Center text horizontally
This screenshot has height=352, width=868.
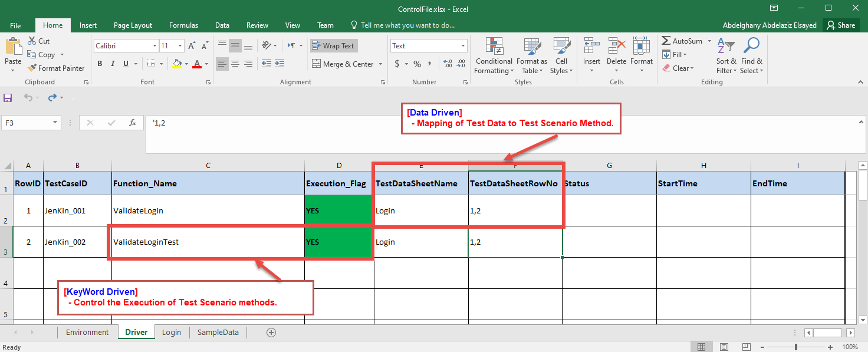[x=235, y=64]
